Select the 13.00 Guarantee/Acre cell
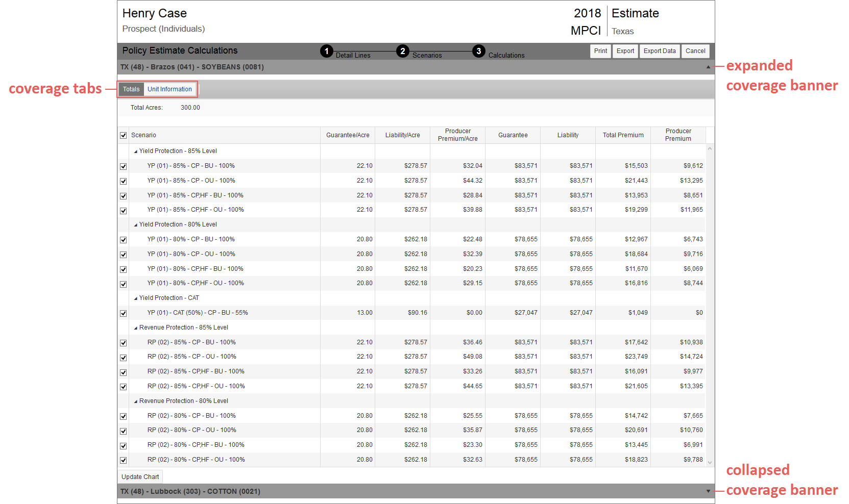Viewport: 849px width, 504px height. pos(348,313)
